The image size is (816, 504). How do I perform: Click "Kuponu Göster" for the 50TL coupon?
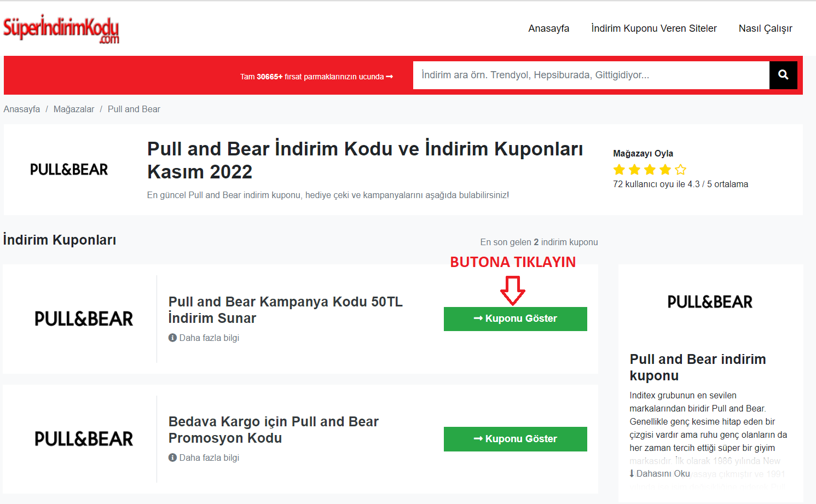[515, 318]
